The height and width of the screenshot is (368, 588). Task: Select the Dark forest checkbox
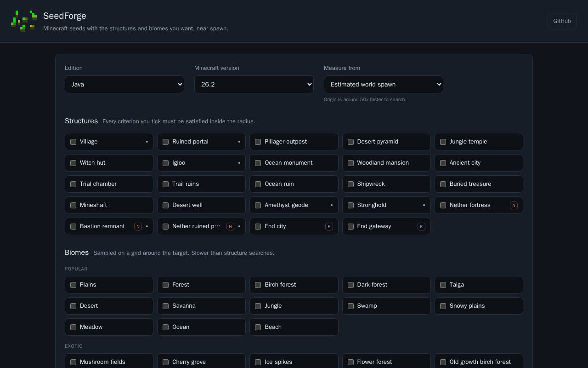351,285
